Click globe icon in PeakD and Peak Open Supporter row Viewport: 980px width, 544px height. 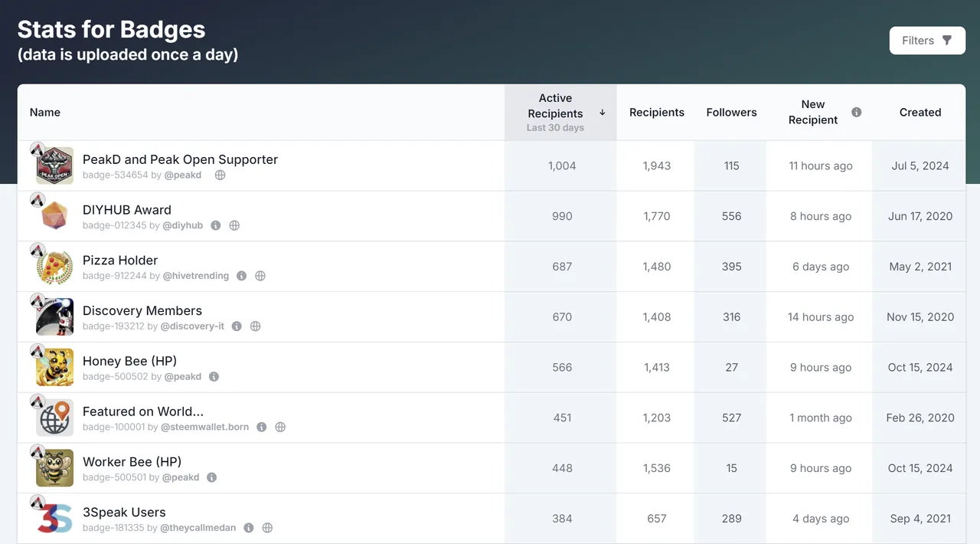(220, 175)
